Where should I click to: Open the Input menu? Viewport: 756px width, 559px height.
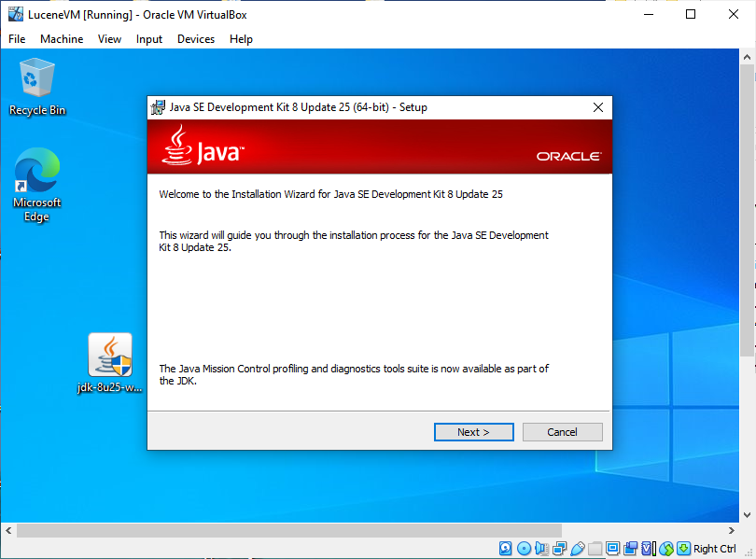[x=149, y=39]
